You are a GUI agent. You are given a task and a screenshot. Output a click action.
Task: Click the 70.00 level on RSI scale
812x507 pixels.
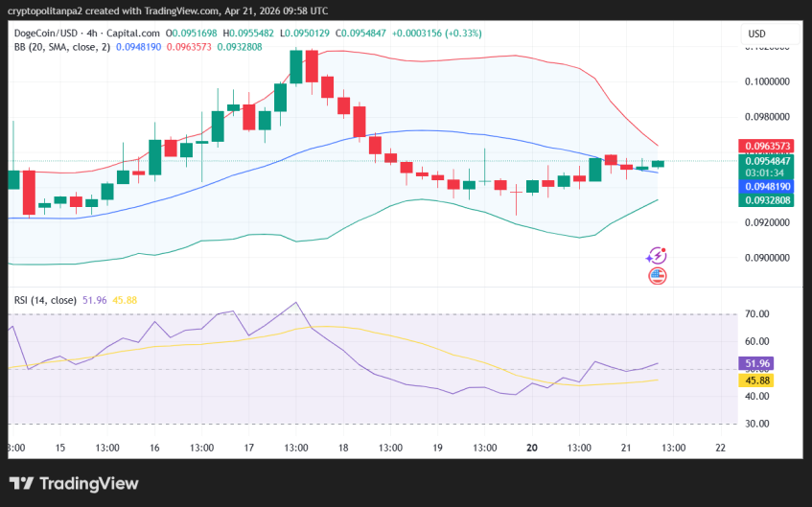click(x=758, y=313)
